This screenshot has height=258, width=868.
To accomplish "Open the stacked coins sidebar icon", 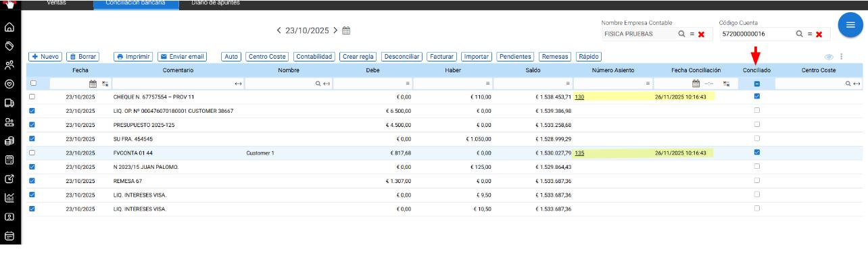I will pyautogui.click(x=9, y=141).
